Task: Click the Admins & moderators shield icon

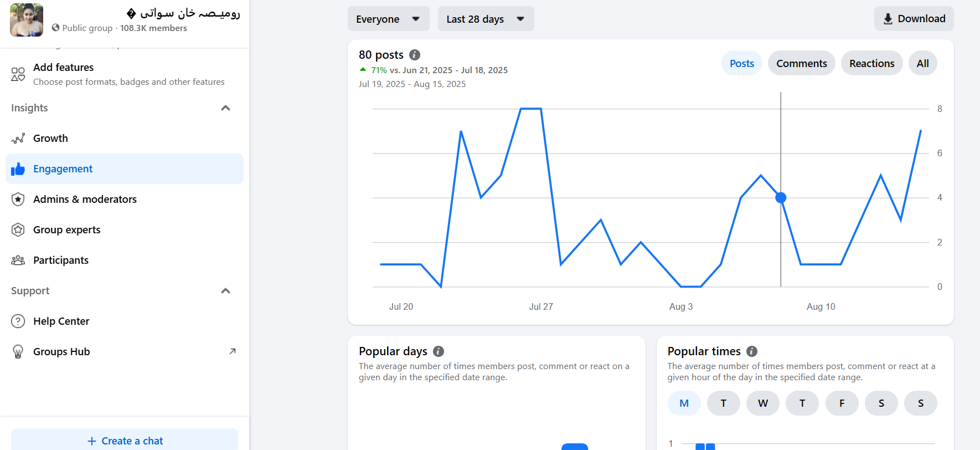Action: point(18,199)
